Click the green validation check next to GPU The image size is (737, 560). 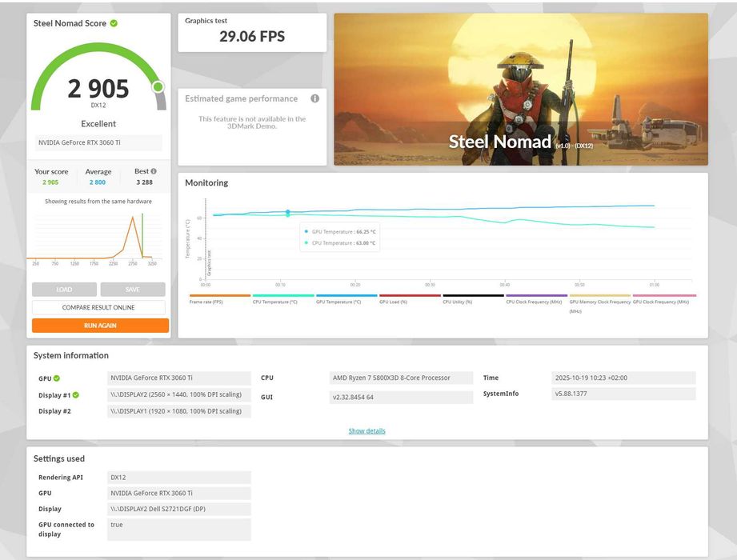pos(57,378)
